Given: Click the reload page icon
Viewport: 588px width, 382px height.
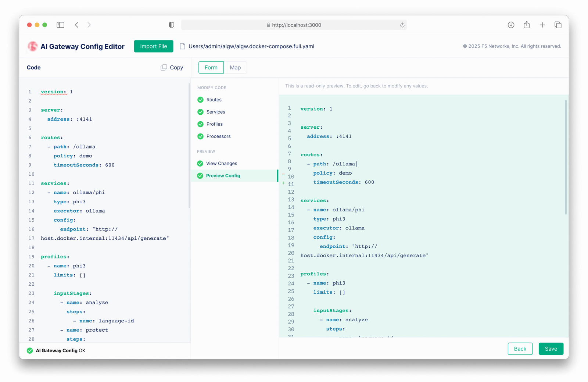Looking at the screenshot, I should click(402, 25).
